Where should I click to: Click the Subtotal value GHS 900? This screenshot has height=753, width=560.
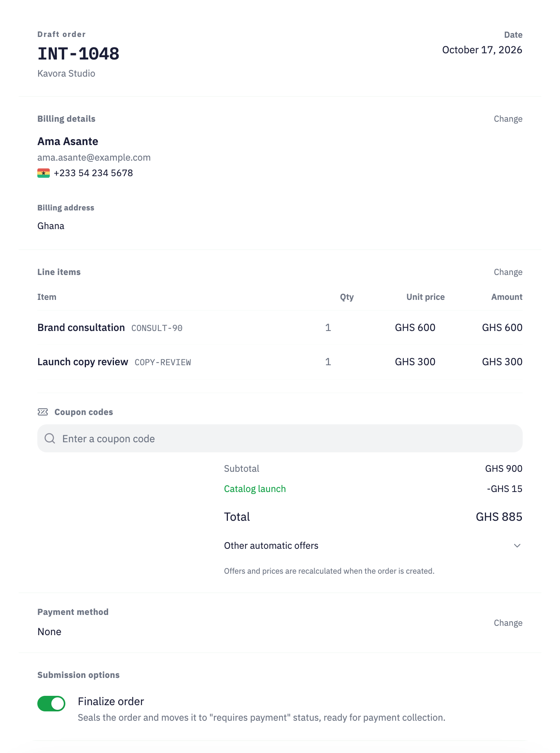[x=504, y=469]
